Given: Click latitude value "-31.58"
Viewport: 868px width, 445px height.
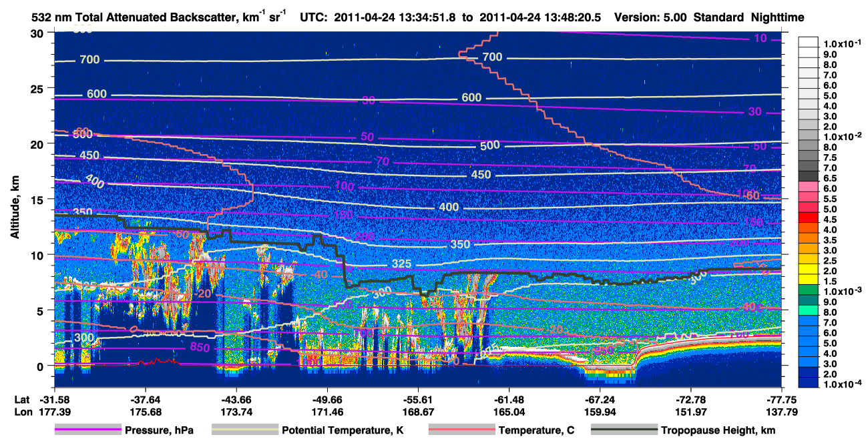Looking at the screenshot, I should coord(54,400).
